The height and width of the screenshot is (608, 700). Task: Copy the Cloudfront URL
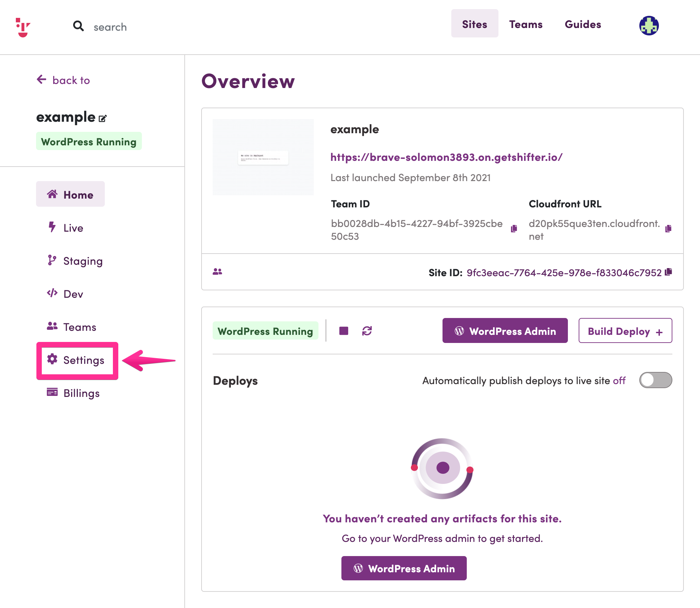click(x=668, y=229)
